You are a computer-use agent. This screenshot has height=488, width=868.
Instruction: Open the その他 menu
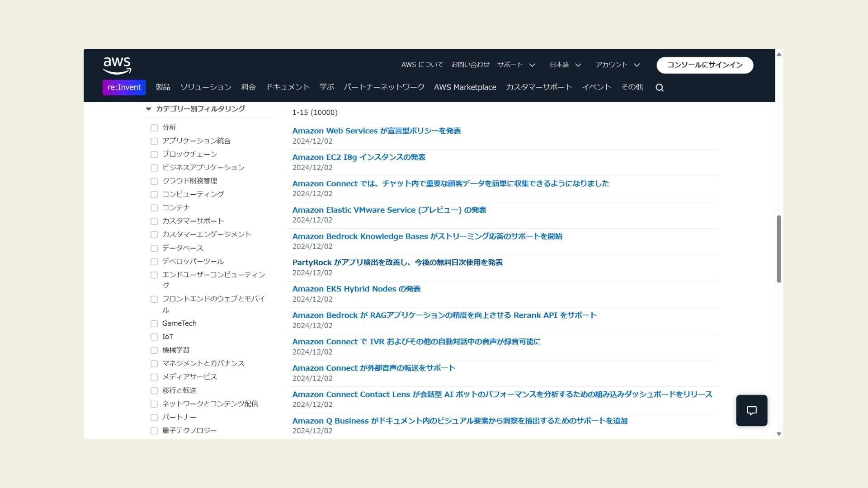pos(632,87)
